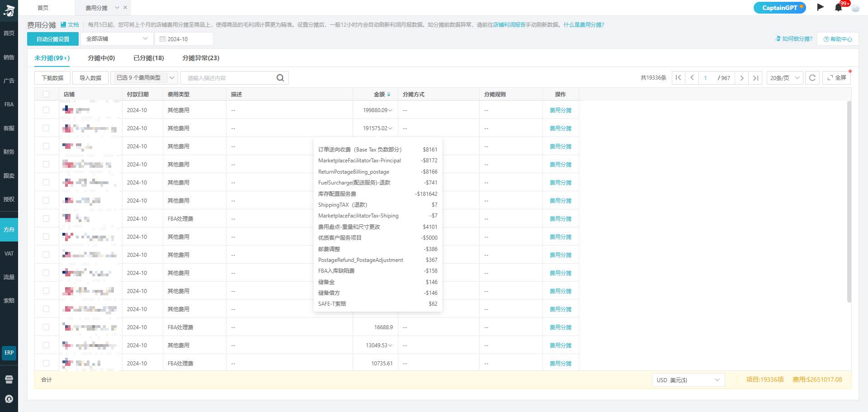Check the row with amount 16688.9
Viewport: 868px width, 412px height.
point(46,327)
